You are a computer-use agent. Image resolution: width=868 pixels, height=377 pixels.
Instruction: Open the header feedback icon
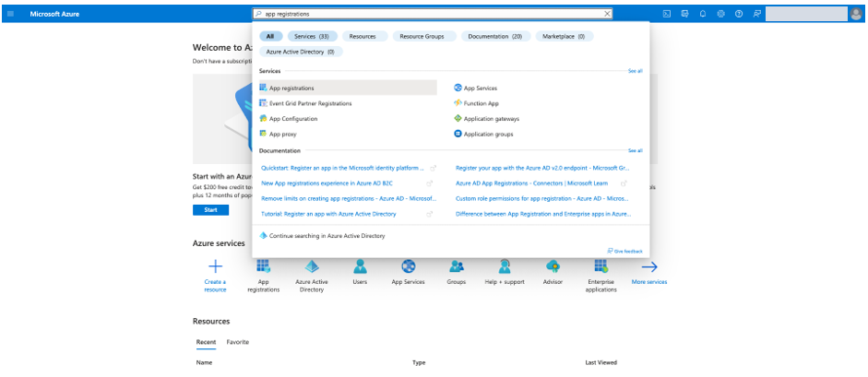point(756,14)
